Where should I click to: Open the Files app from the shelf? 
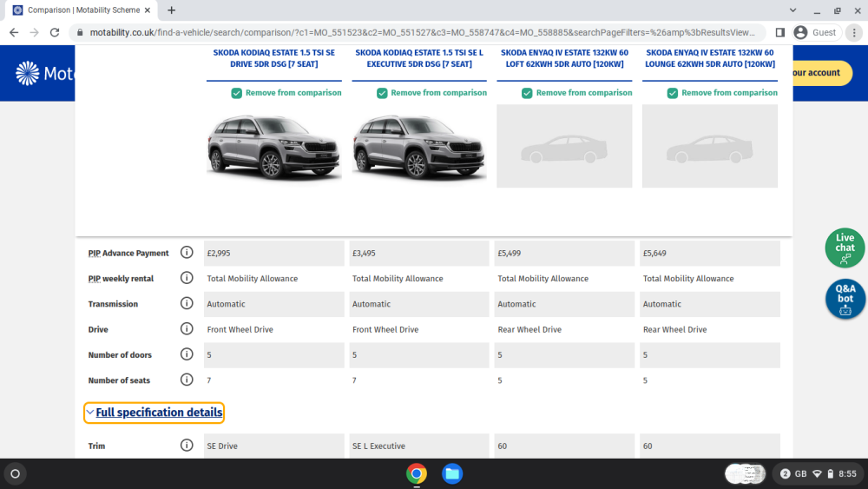point(452,473)
